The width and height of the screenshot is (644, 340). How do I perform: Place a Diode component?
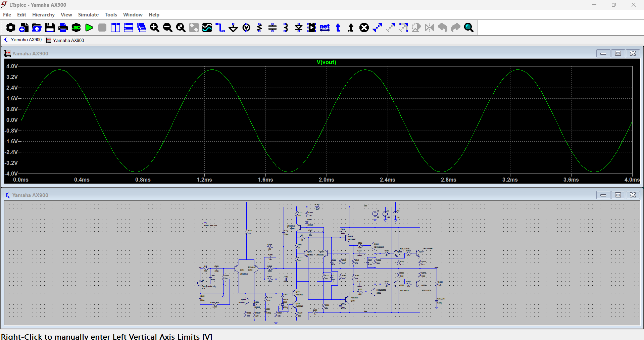[x=299, y=28]
